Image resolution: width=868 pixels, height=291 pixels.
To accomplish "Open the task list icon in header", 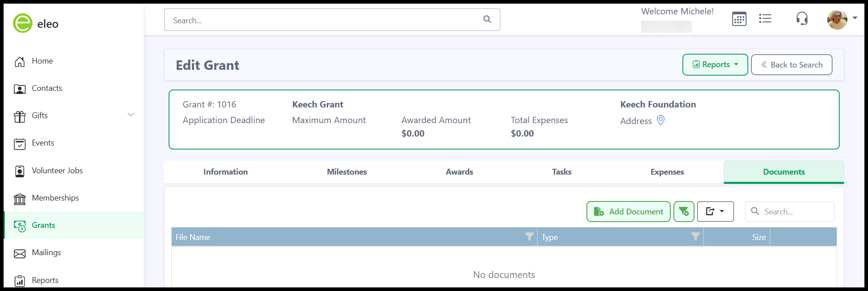I will 765,18.
